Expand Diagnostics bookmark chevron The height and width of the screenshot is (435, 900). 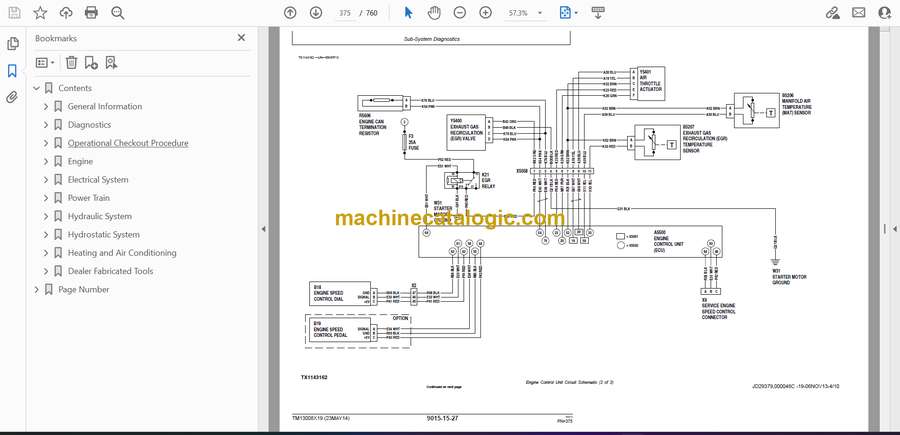tap(46, 125)
